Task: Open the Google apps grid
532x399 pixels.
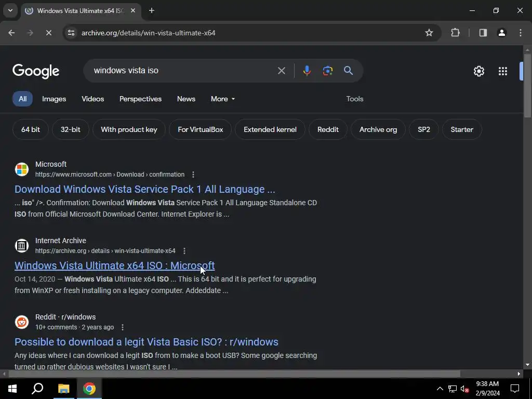Action: 503,71
